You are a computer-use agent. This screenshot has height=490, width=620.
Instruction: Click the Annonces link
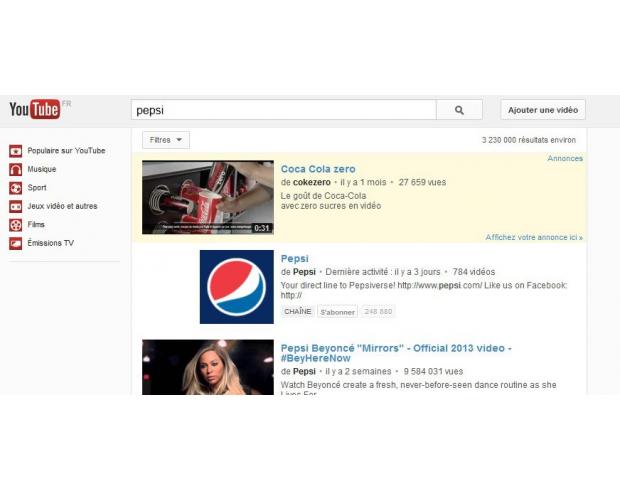565,158
